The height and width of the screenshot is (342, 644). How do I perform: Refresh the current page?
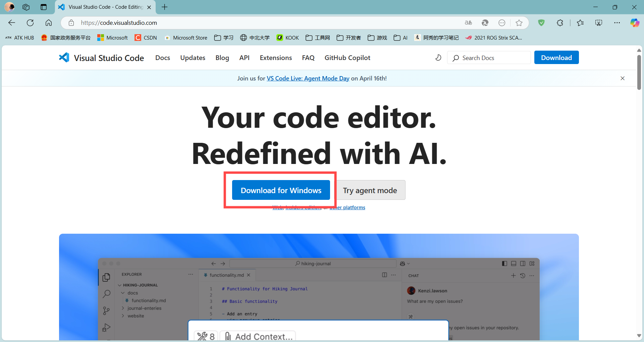30,23
